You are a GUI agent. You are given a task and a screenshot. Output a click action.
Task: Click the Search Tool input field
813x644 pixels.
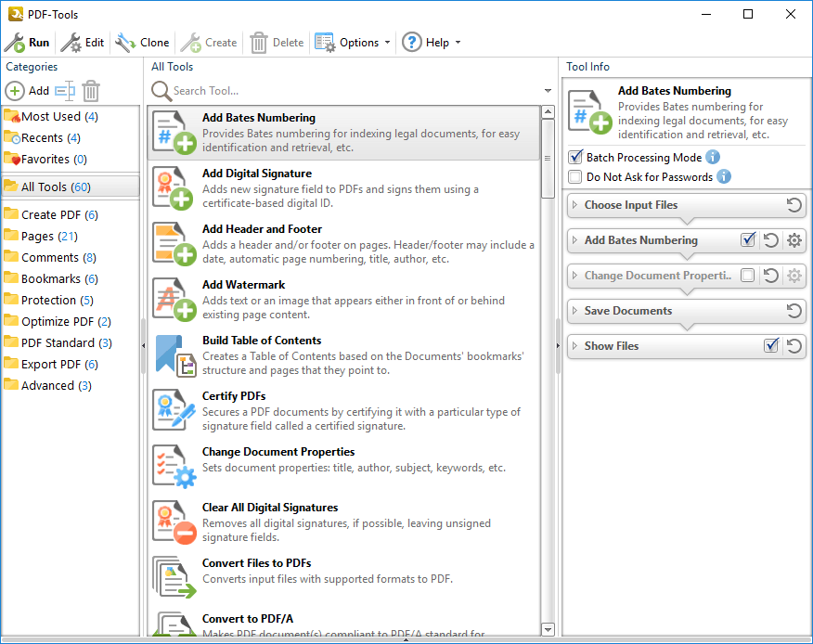353,91
